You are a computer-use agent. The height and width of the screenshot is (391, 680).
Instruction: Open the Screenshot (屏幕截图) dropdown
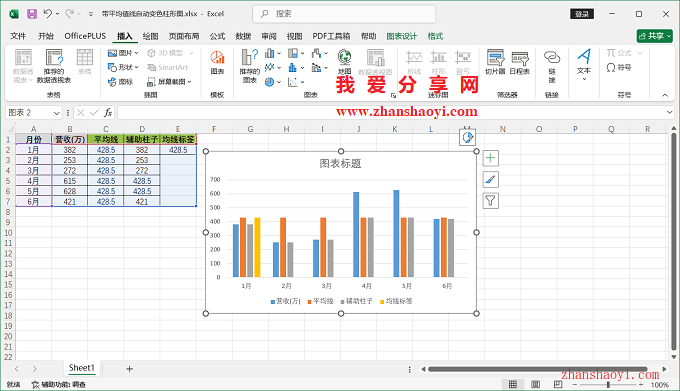coord(169,81)
